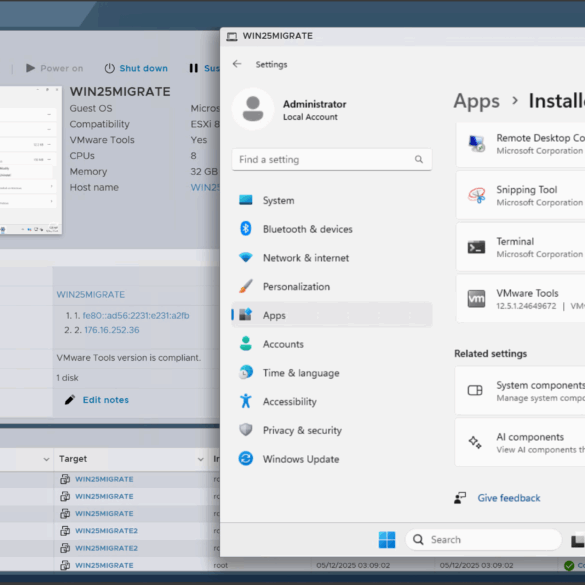Click the Edit notes pencil icon

(70, 400)
